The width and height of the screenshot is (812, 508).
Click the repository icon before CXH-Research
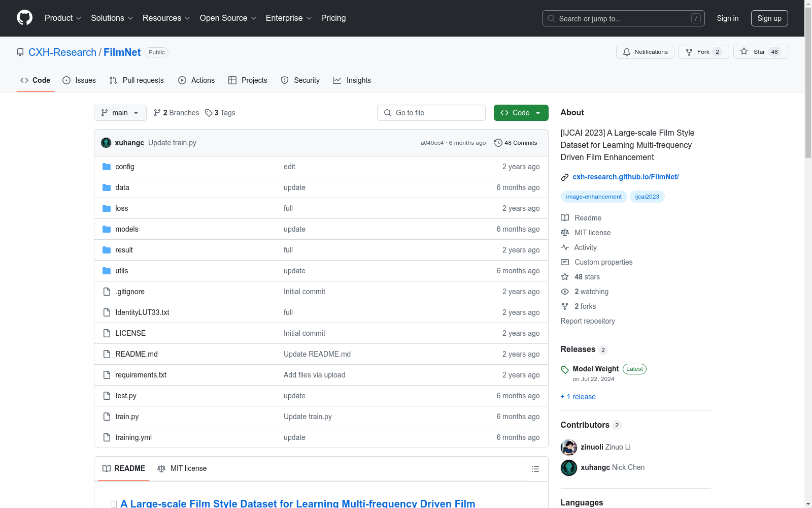click(20, 52)
